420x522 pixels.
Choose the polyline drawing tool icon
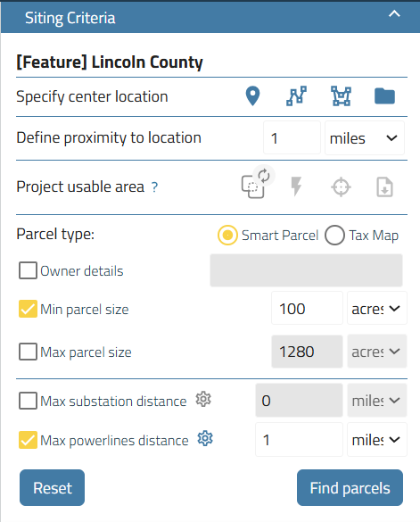point(296,96)
